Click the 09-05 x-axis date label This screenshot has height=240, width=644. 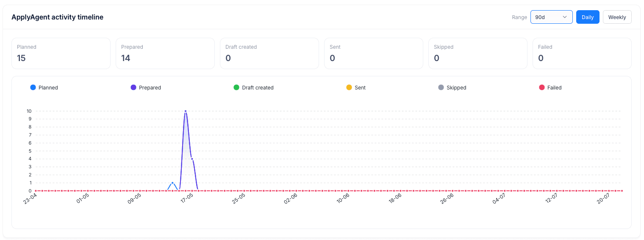point(135,198)
